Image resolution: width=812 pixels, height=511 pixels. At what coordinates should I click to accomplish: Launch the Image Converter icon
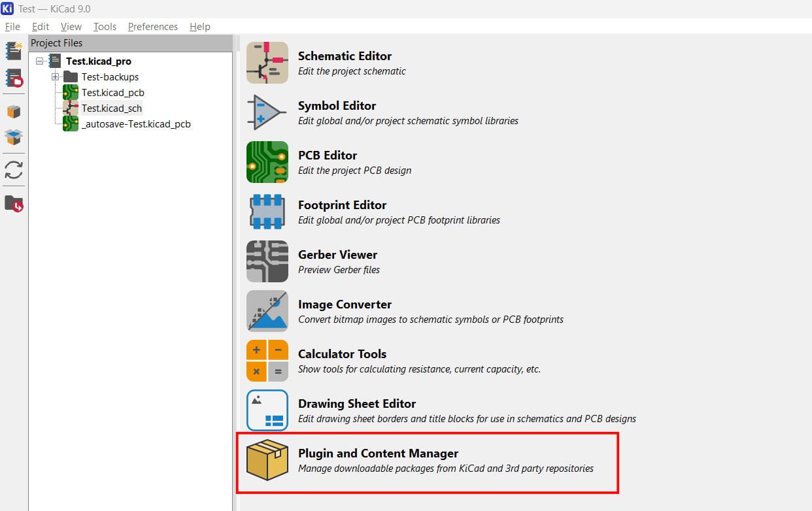click(267, 311)
